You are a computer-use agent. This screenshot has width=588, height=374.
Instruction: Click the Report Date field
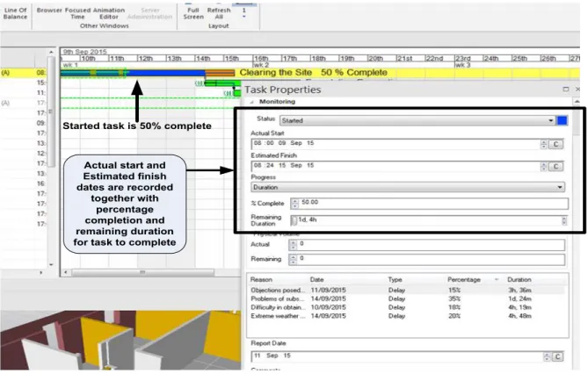(396, 356)
